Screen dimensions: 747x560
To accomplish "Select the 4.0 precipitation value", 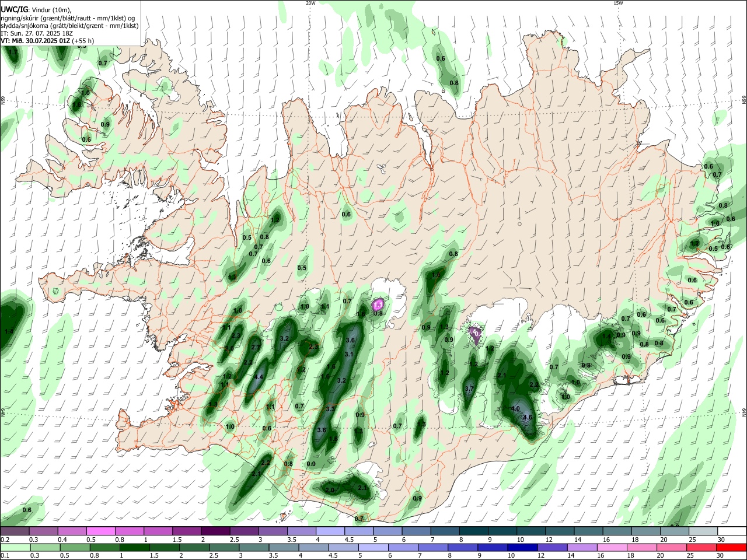I will tap(515, 409).
